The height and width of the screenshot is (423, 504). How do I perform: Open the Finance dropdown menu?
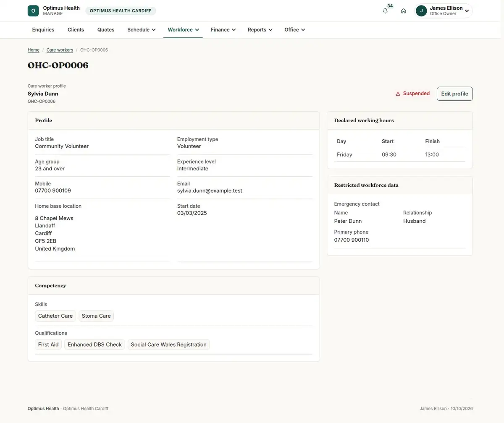(x=223, y=30)
